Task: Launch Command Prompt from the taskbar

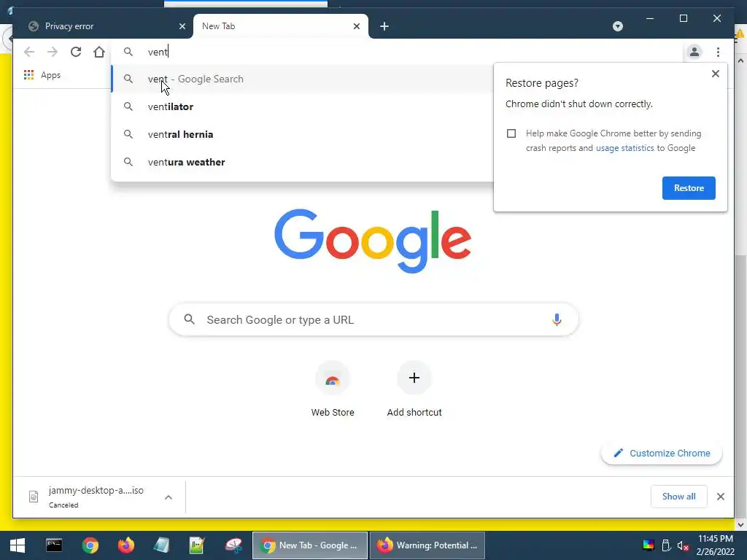Action: click(54, 545)
